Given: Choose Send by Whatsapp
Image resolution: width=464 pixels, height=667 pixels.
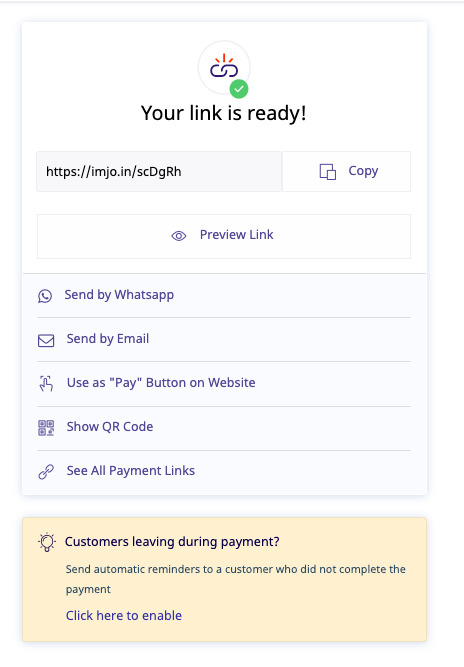Looking at the screenshot, I should [224, 295].
